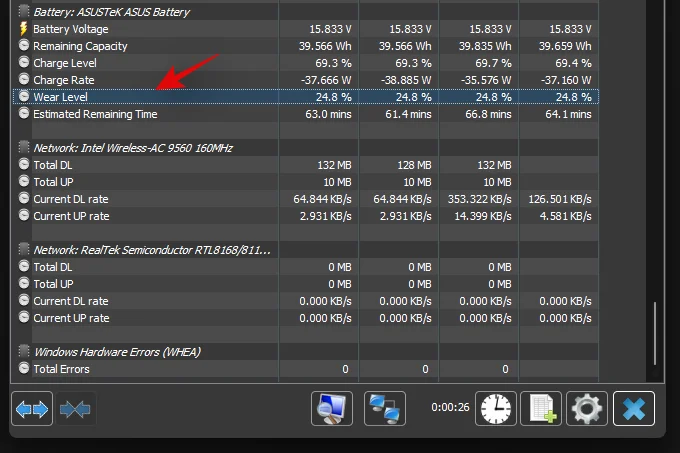Viewport: 680px width, 453px height.
Task: Select the Remaining Capacity row label
Action: 80,46
